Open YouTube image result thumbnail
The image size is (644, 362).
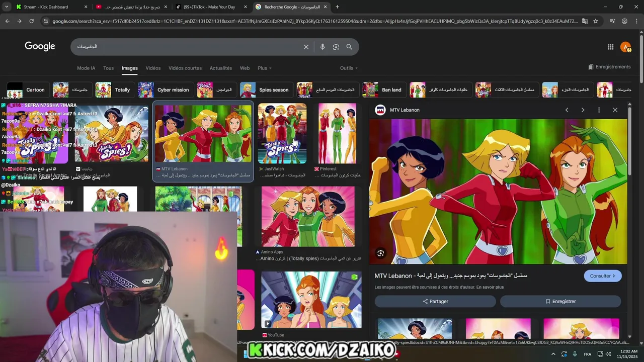[x=311, y=300]
